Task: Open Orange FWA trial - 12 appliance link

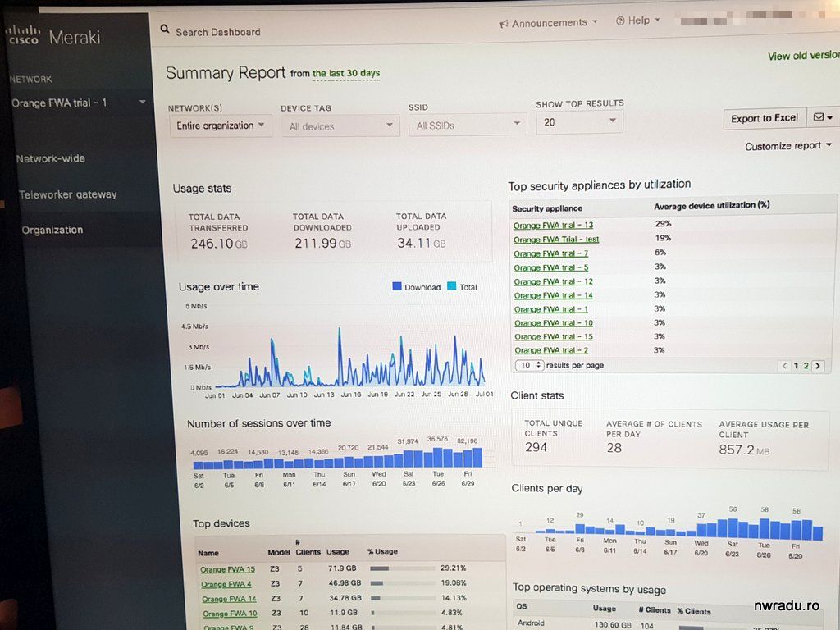Action: tap(554, 281)
